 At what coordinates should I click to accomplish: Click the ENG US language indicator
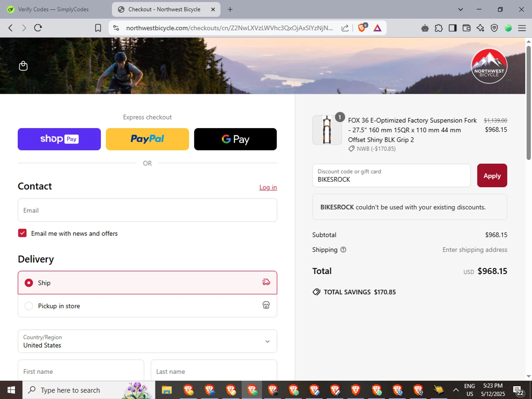[x=470, y=390]
